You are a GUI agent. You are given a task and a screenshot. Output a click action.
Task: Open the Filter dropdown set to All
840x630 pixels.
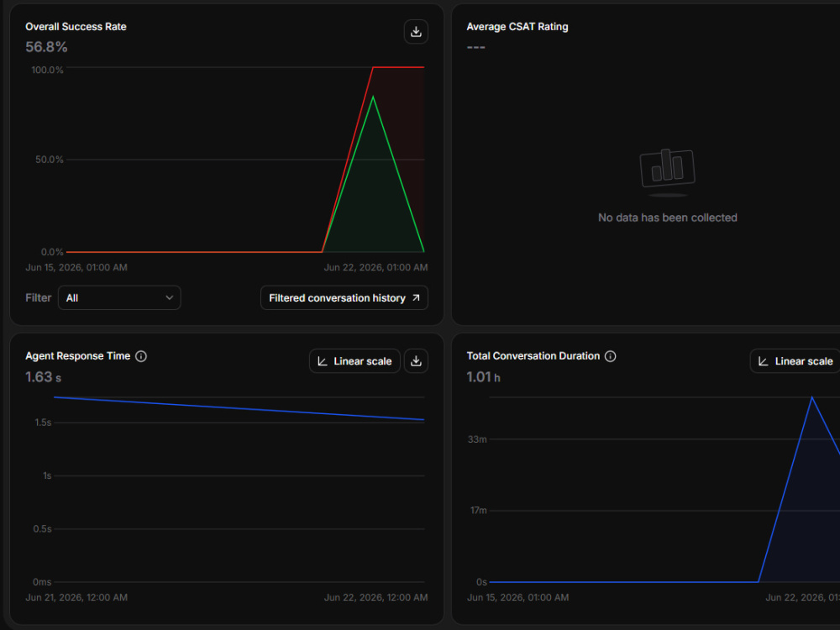coord(119,298)
